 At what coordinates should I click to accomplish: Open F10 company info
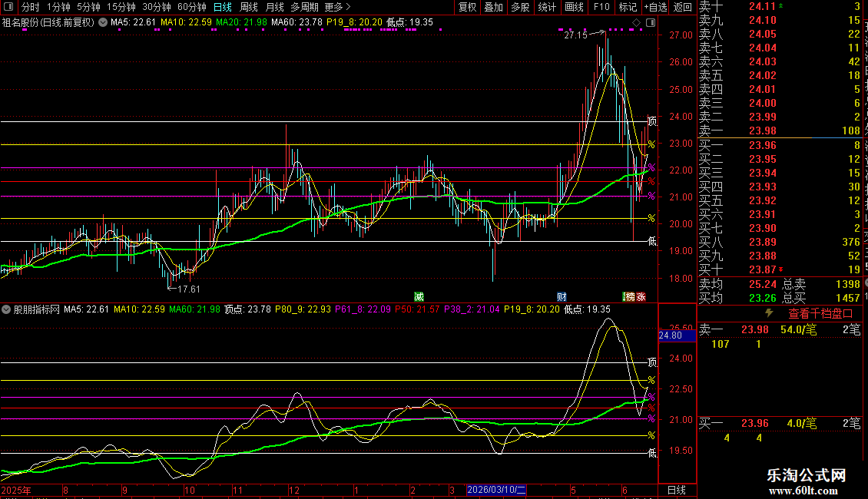pos(601,7)
